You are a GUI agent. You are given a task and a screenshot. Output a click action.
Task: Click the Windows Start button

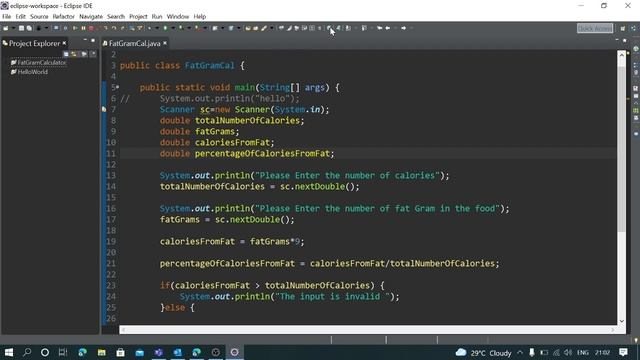pos(9,352)
